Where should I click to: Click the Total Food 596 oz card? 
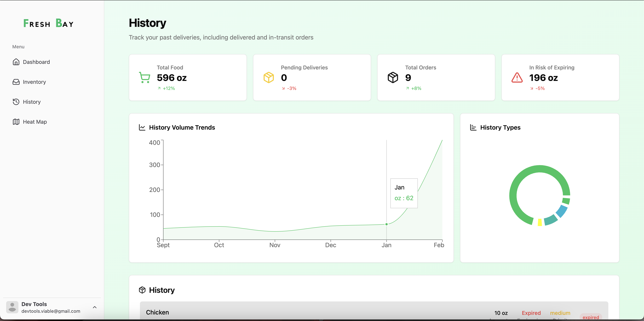(x=188, y=77)
